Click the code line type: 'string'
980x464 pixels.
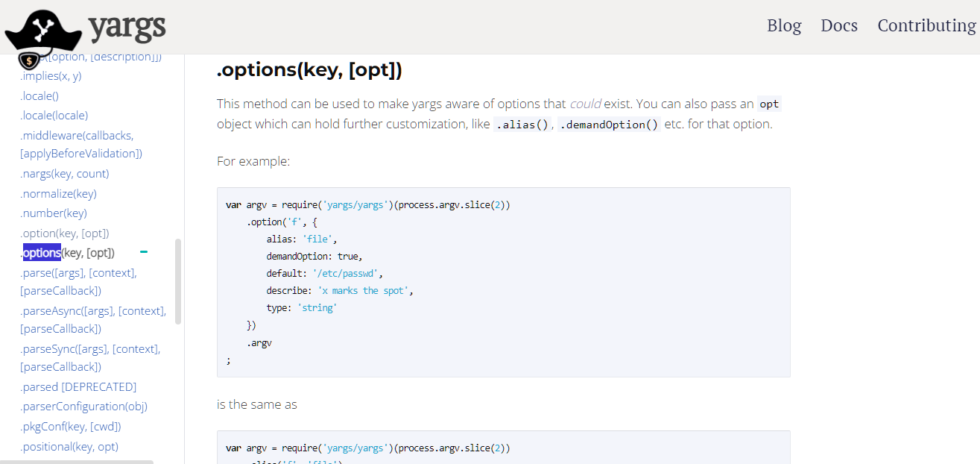click(302, 307)
